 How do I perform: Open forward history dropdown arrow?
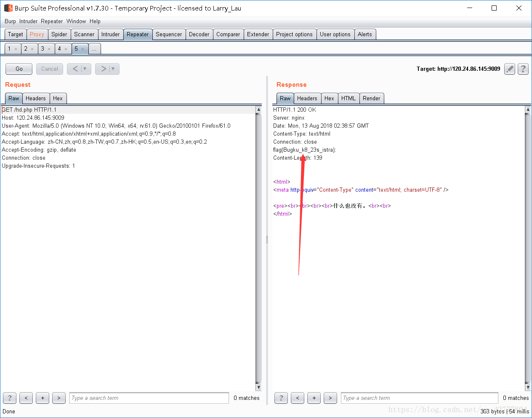[x=114, y=69]
